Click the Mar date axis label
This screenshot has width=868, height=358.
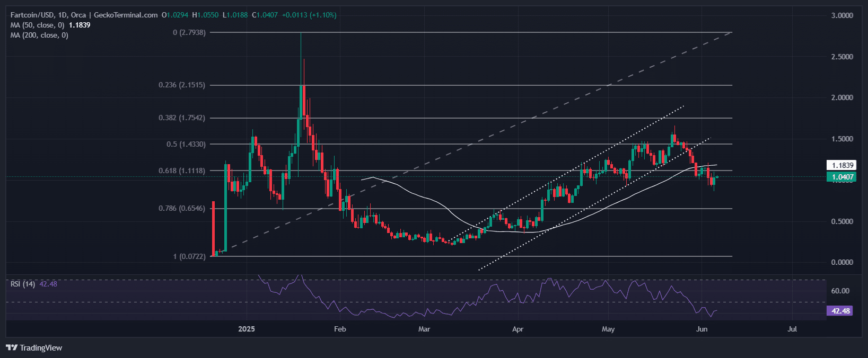tap(424, 329)
